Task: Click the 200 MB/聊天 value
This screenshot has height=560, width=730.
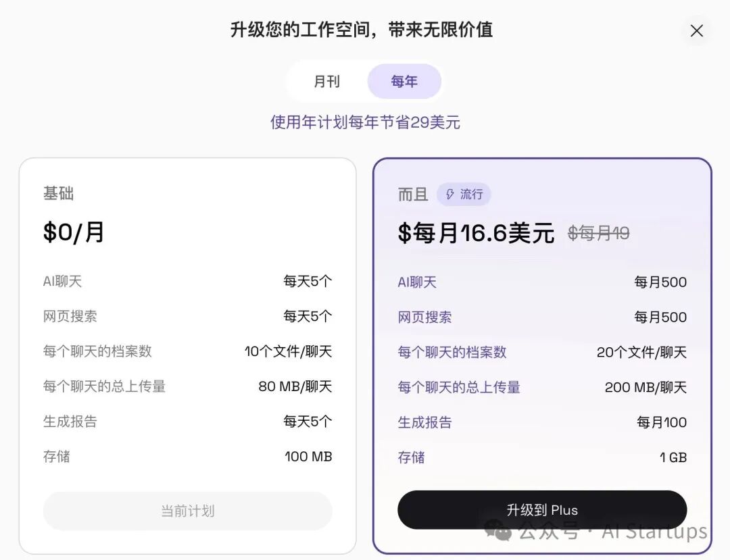Action: tap(646, 387)
